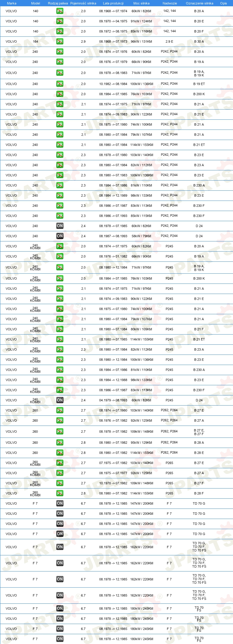The width and height of the screenshot is (233, 644).
Task: Click diesel ON icon for 240 Kombi D 24
Action: click(60, 400)
